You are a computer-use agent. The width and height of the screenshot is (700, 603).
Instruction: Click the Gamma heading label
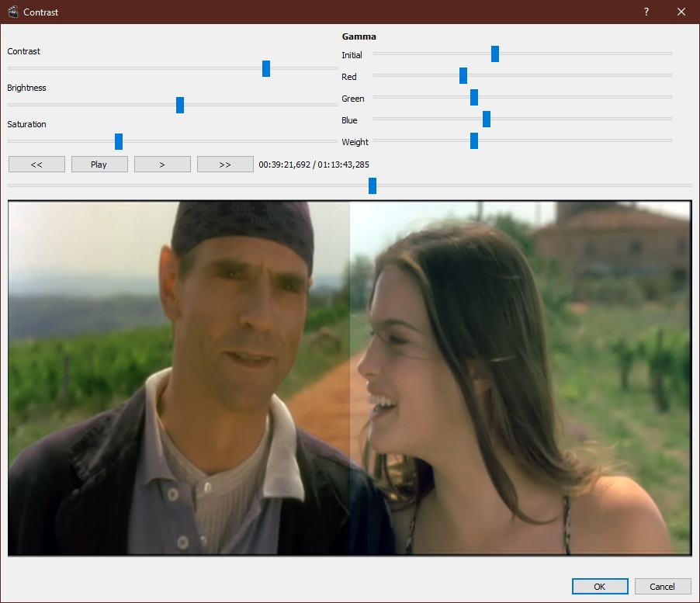(x=359, y=36)
